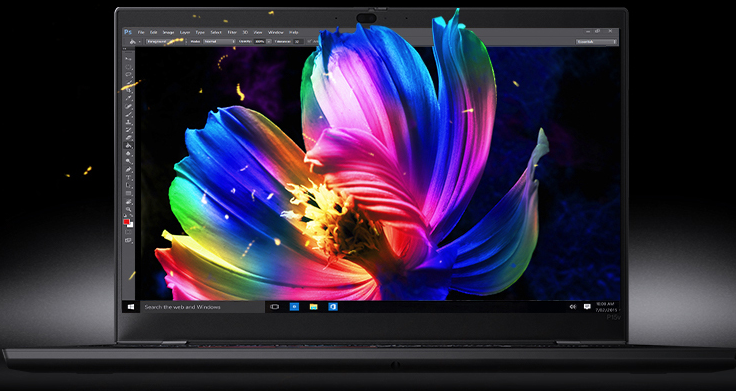Click the Search the web and Windows box

pyautogui.click(x=202, y=307)
